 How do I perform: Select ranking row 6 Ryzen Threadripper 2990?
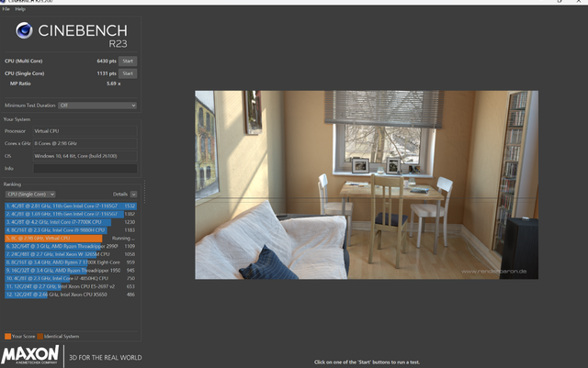tap(71, 246)
